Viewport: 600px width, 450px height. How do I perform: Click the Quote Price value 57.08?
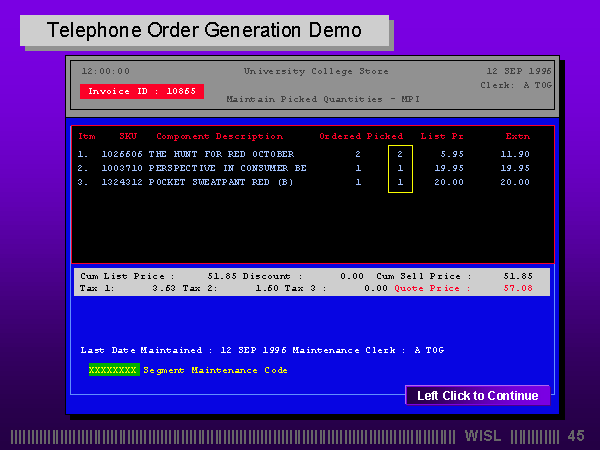coord(518,288)
